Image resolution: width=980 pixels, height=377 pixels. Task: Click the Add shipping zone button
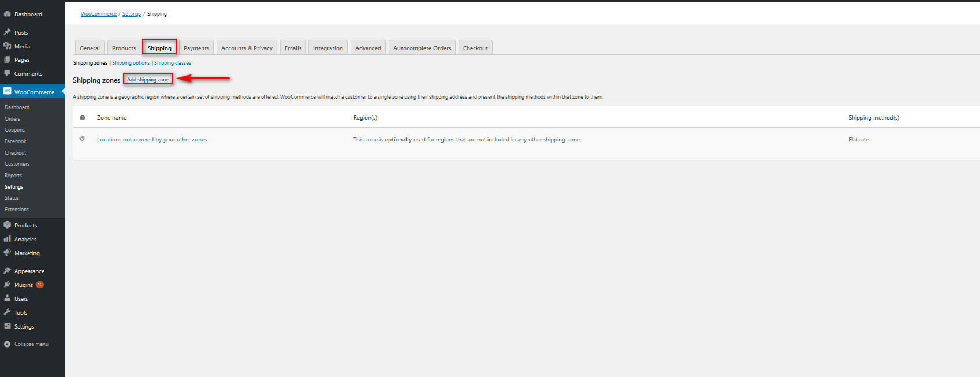point(148,79)
